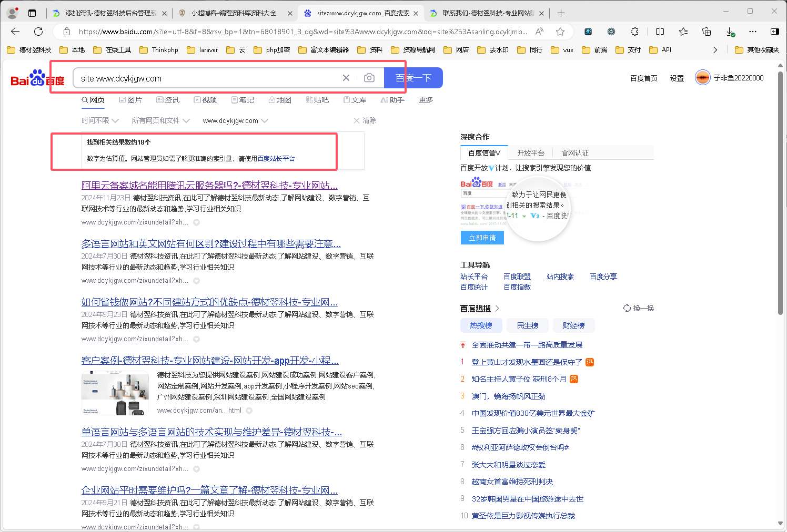787x532 pixels.
Task: Open the browser extensions puzzle icon
Action: (x=635, y=32)
